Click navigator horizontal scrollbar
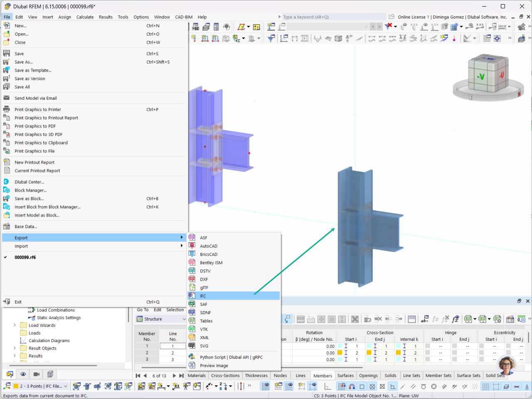 click(x=53, y=365)
